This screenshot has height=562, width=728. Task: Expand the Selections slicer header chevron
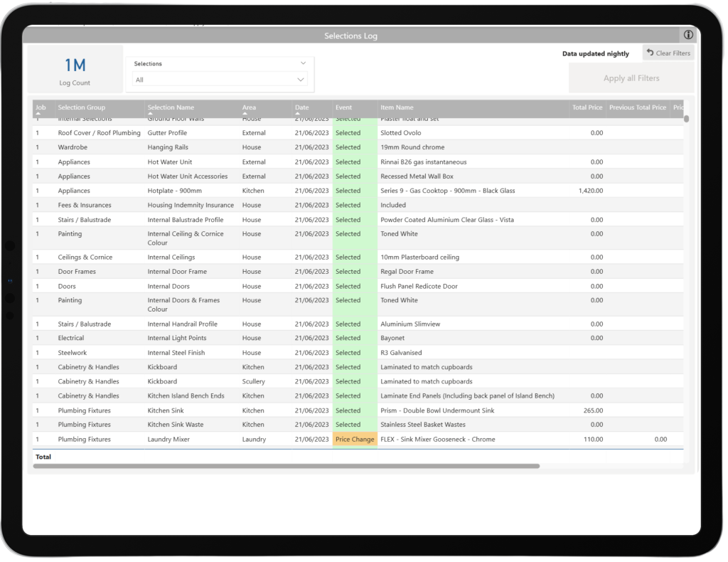click(x=304, y=63)
